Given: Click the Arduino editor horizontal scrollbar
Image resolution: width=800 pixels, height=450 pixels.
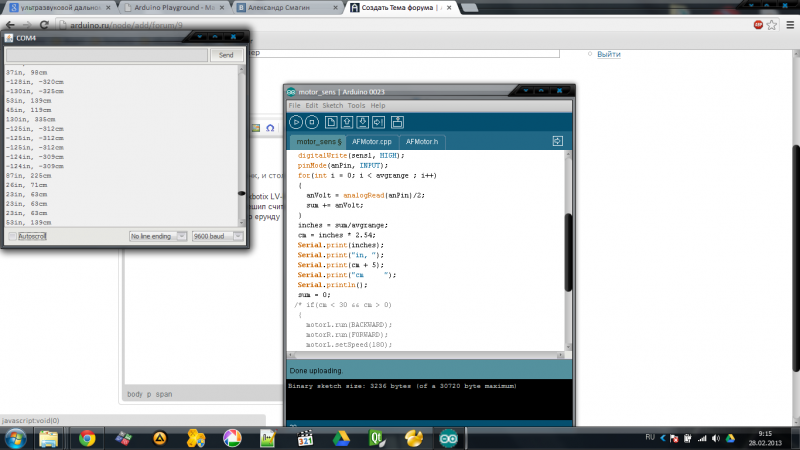Looking at the screenshot, I should tap(426, 355).
